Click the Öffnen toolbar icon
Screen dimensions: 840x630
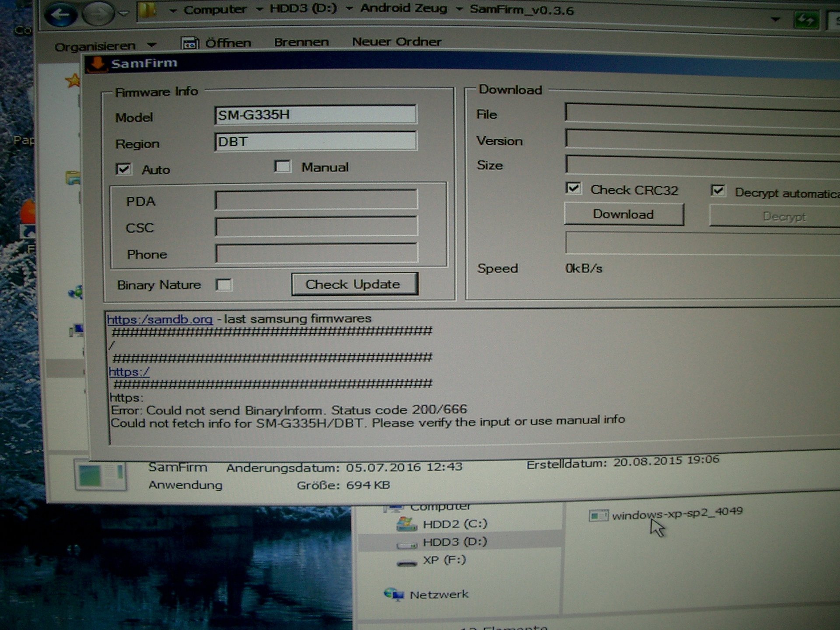pyautogui.click(x=190, y=43)
